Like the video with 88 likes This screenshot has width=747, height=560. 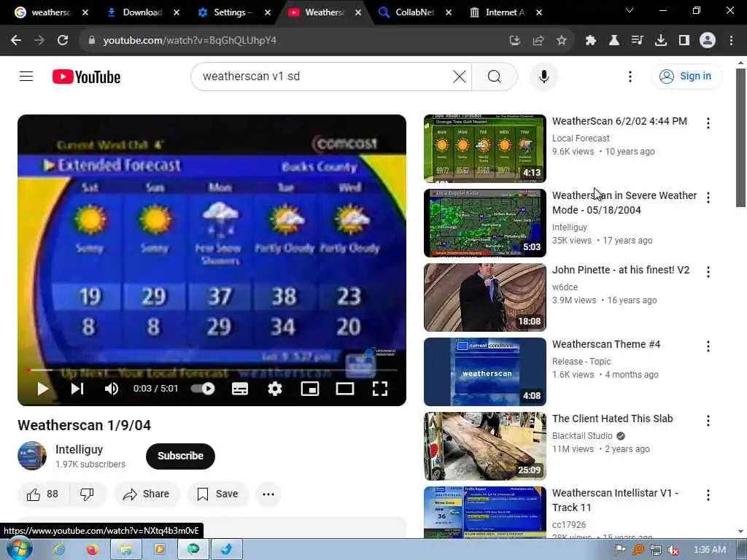tap(43, 494)
